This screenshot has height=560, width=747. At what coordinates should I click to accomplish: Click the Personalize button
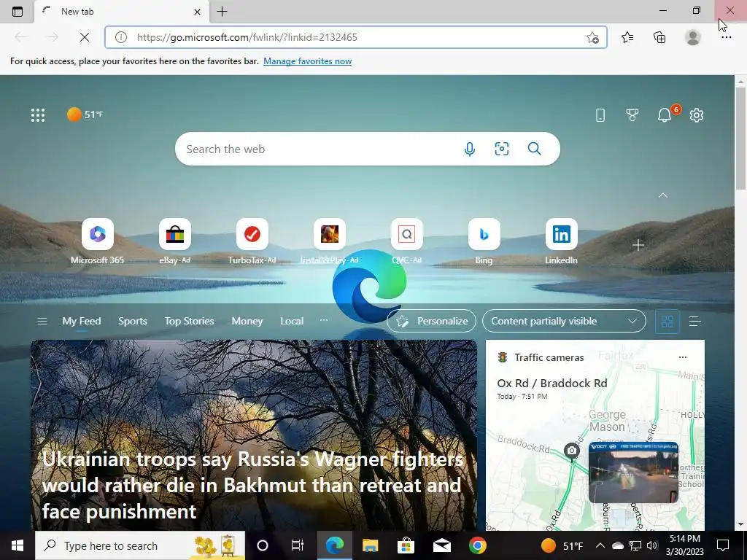(432, 321)
